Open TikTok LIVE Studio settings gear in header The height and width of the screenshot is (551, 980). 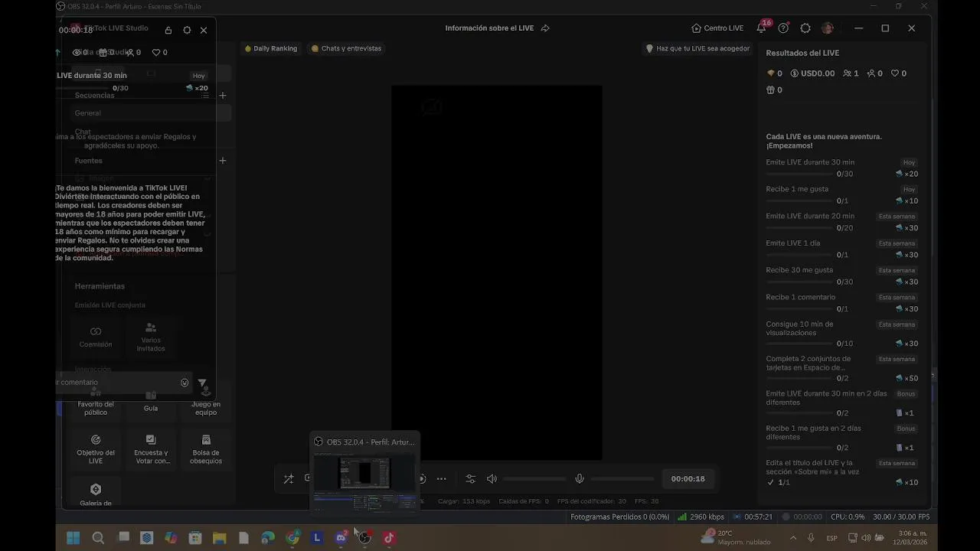tap(805, 28)
